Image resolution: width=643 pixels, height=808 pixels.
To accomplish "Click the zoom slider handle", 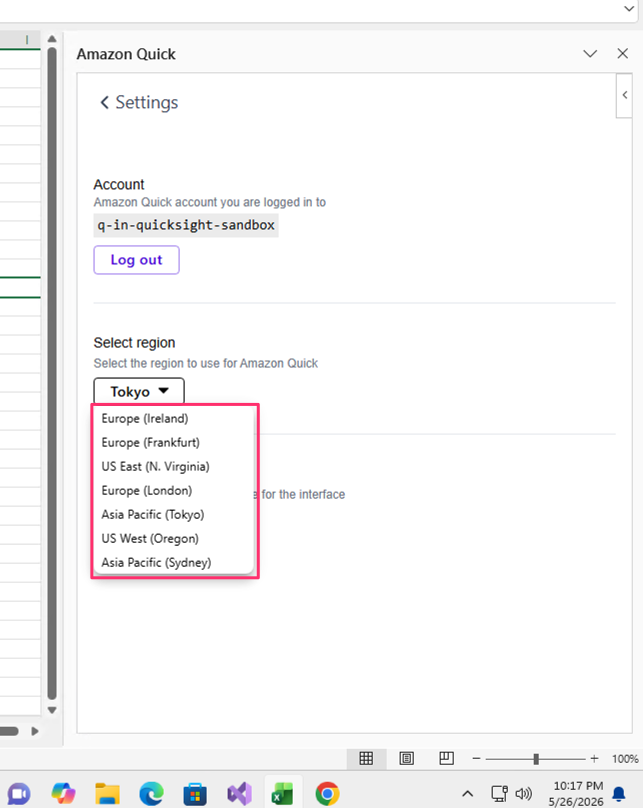I will coord(536,759).
